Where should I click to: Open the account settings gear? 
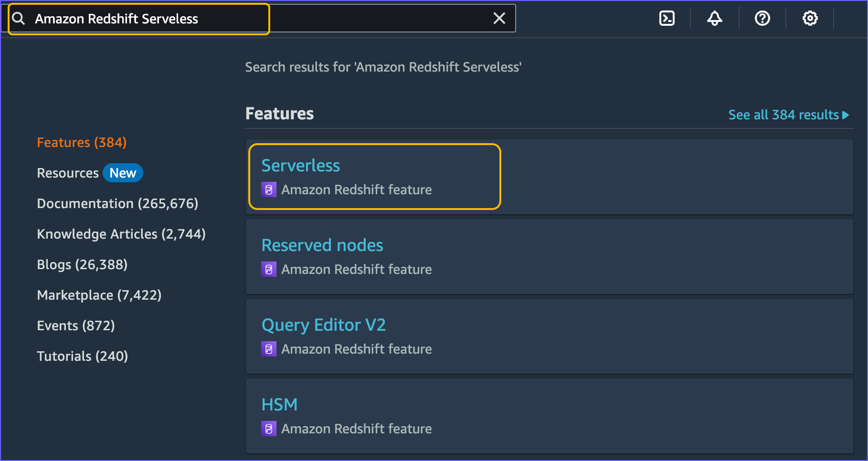pos(810,18)
